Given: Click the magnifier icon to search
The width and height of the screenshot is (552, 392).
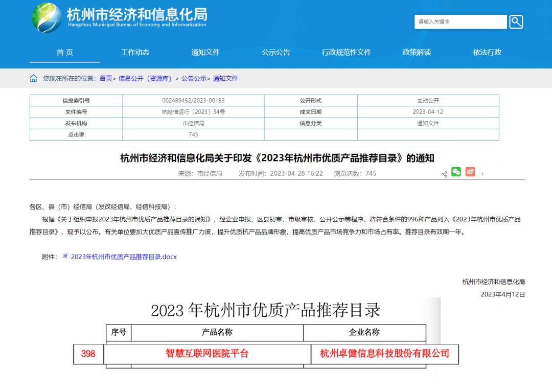Looking at the screenshot, I should [516, 21].
